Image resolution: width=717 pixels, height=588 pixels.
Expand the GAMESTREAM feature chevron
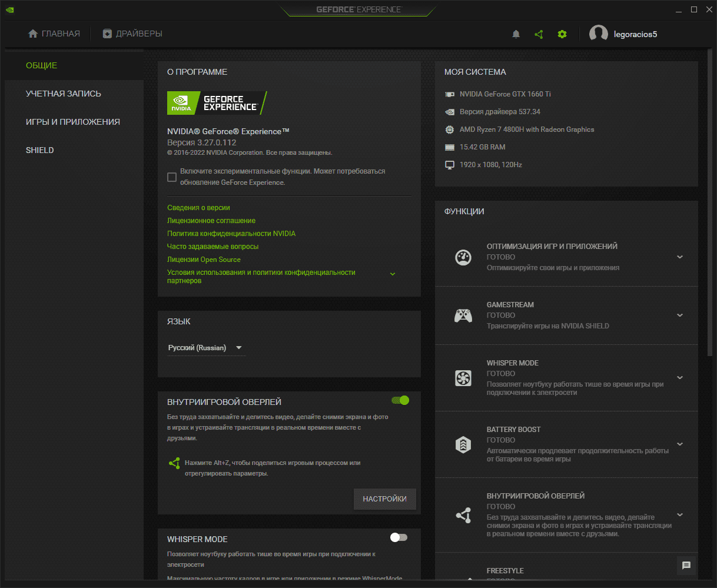pos(680,315)
